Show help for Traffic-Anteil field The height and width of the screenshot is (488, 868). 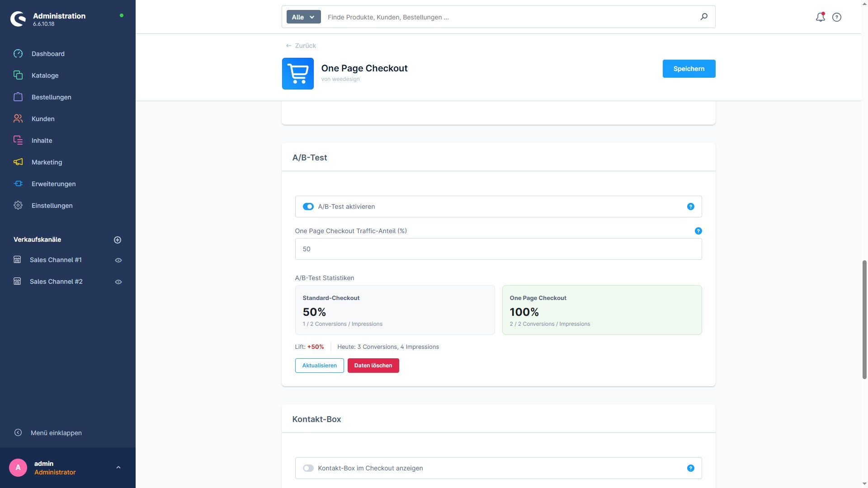click(698, 231)
